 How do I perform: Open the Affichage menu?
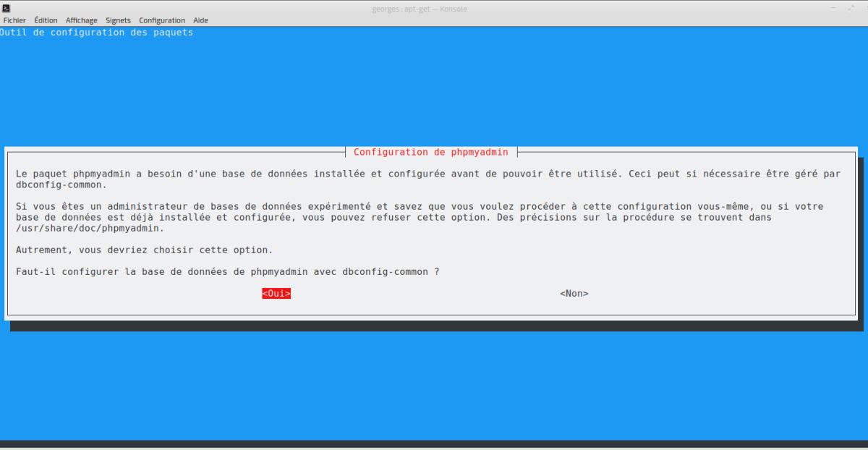81,20
